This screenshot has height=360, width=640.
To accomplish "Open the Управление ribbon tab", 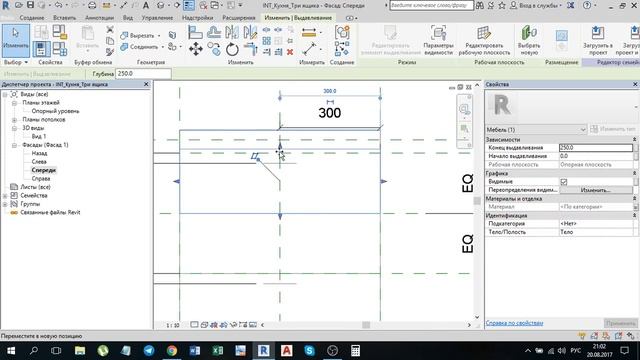I will [x=158, y=18].
